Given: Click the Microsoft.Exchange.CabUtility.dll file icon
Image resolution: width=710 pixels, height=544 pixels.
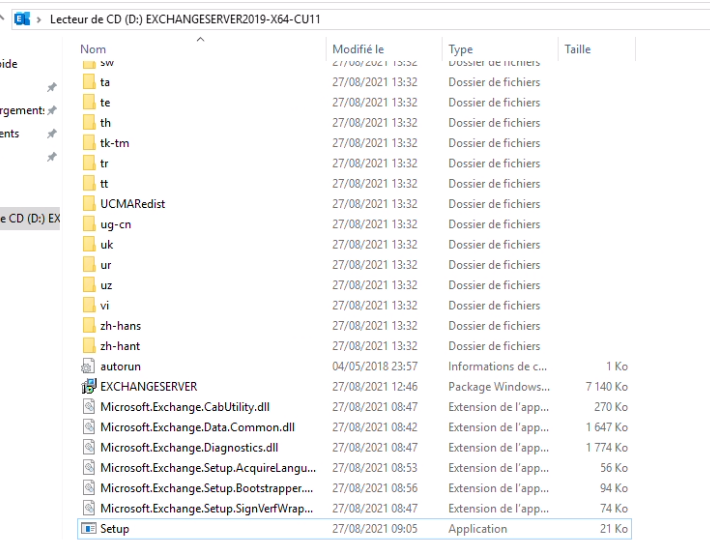Looking at the screenshot, I should [x=89, y=407].
